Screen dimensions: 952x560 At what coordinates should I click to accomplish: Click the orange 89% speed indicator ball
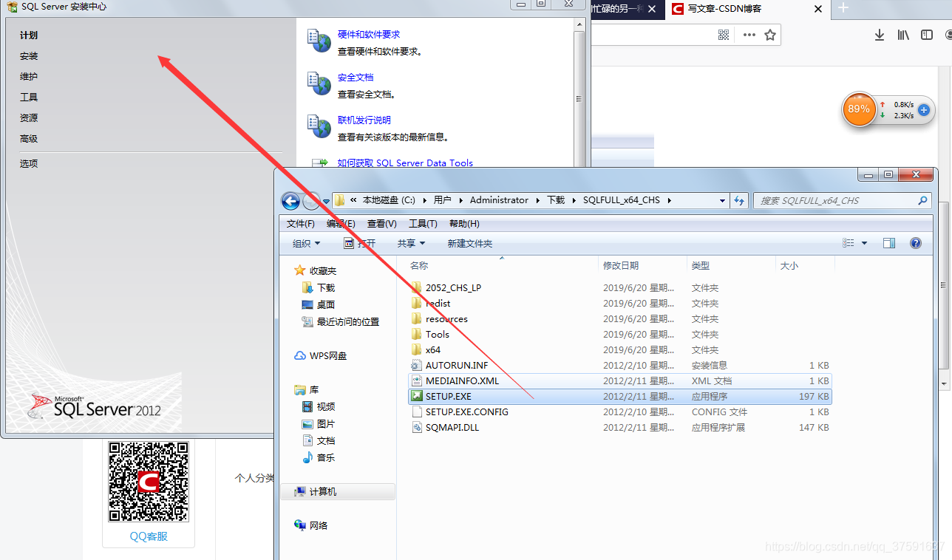pos(860,109)
